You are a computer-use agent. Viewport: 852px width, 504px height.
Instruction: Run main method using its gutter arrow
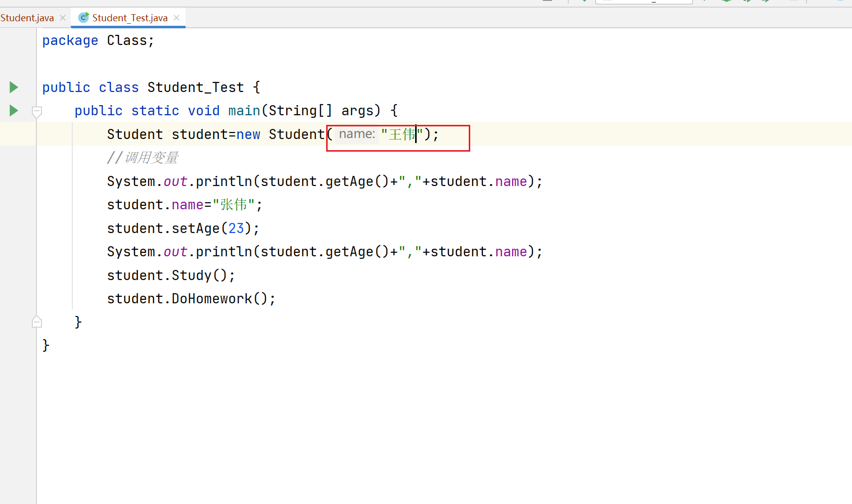pyautogui.click(x=14, y=111)
